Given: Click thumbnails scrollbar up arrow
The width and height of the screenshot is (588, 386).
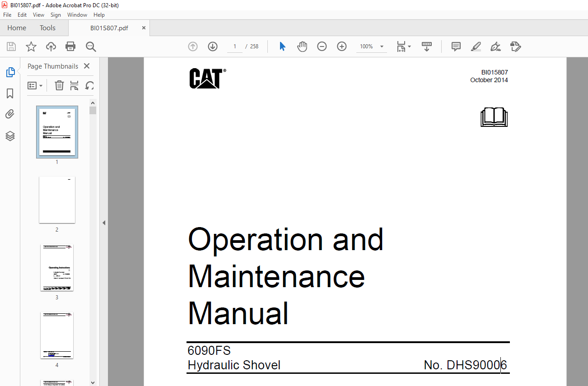Looking at the screenshot, I should 93,103.
